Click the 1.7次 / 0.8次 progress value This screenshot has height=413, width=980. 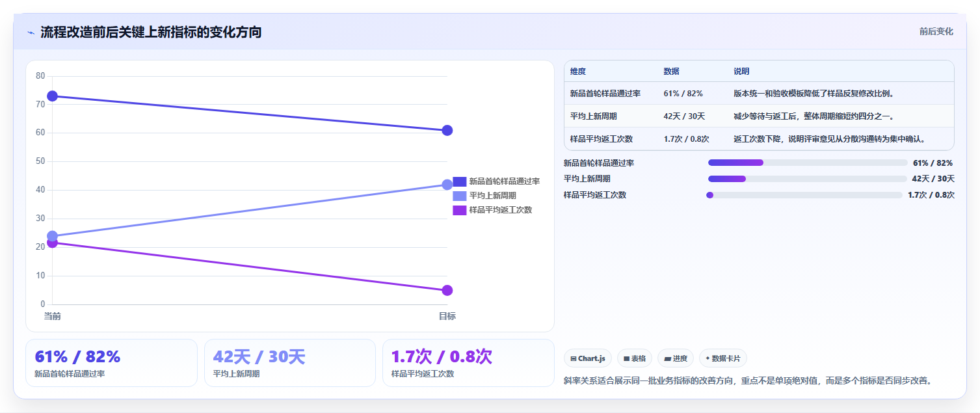pos(931,195)
